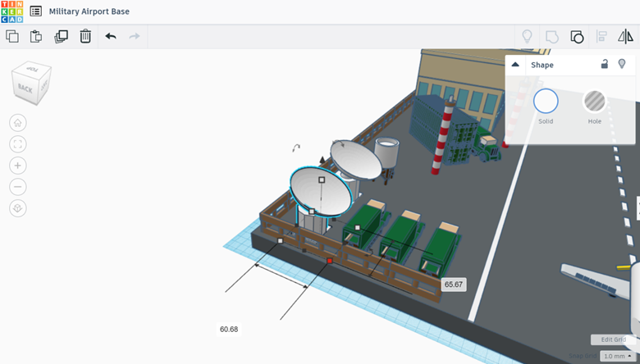Open the Tinkercad home logo

coord(11,11)
